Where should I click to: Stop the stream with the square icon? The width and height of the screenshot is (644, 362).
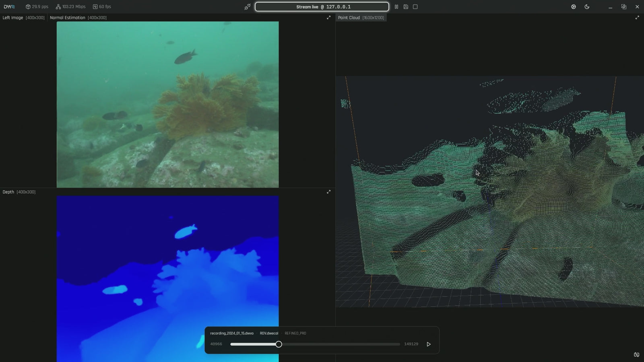point(415,7)
